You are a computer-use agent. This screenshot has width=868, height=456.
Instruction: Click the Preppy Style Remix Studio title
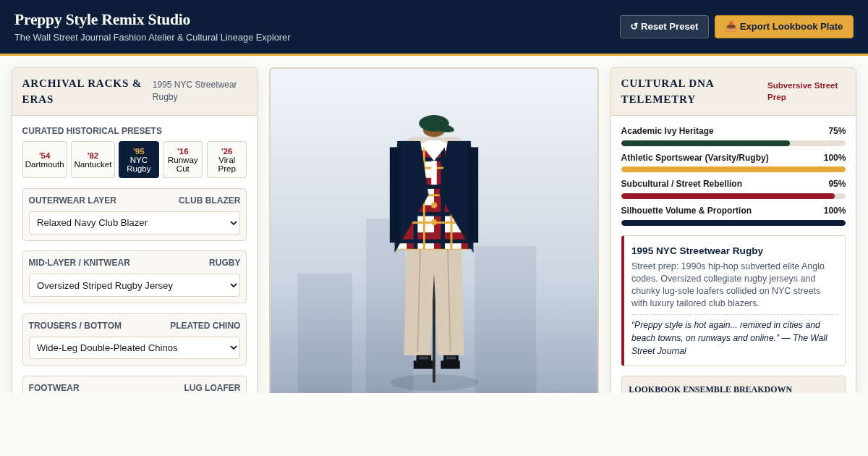pyautogui.click(x=102, y=20)
